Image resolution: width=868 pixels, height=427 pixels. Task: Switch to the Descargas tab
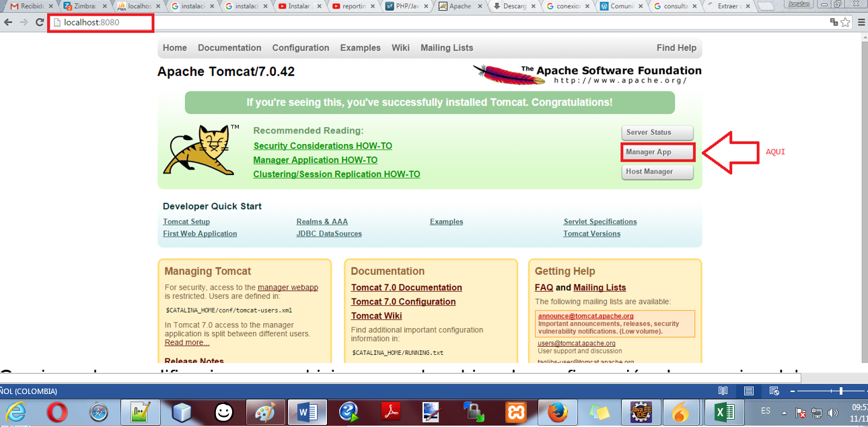[515, 6]
